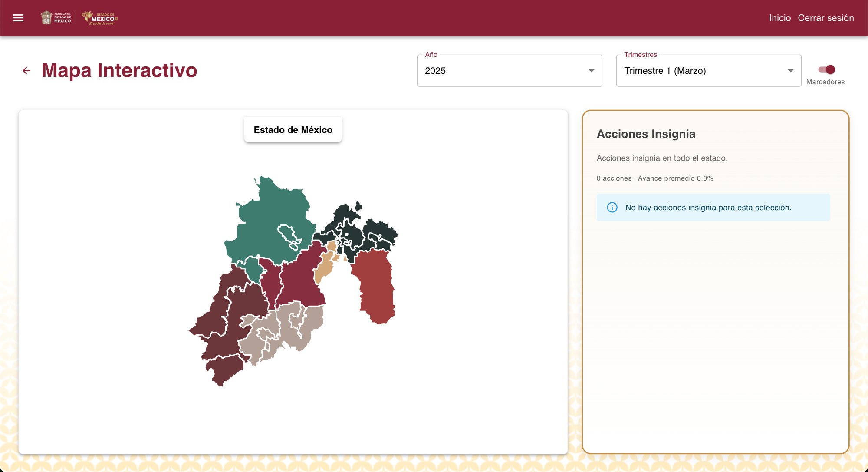Viewport: 868px width, 472px height.
Task: Click the Gobierno del Estado de México logo
Action: pyautogui.click(x=56, y=18)
